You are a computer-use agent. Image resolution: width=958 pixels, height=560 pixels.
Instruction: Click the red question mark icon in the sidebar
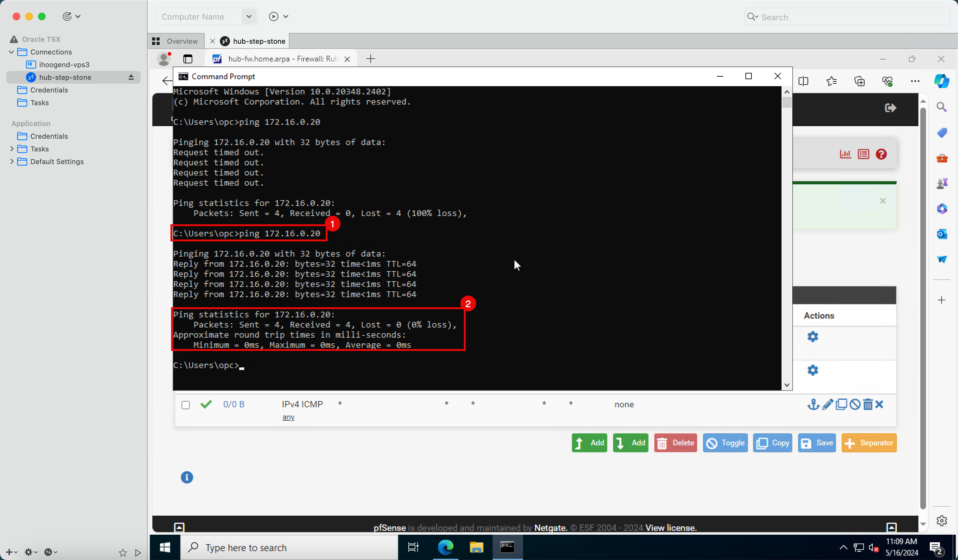[x=882, y=154]
